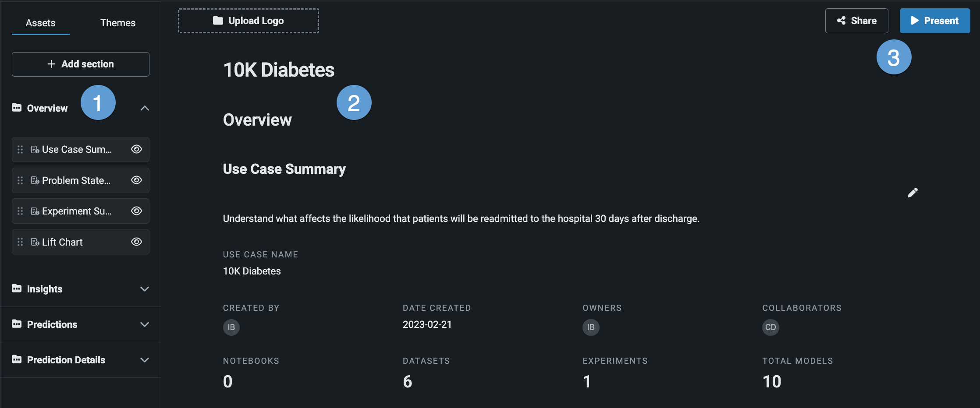This screenshot has width=980, height=408.
Task: Click the pencil edit icon
Action: point(913,193)
